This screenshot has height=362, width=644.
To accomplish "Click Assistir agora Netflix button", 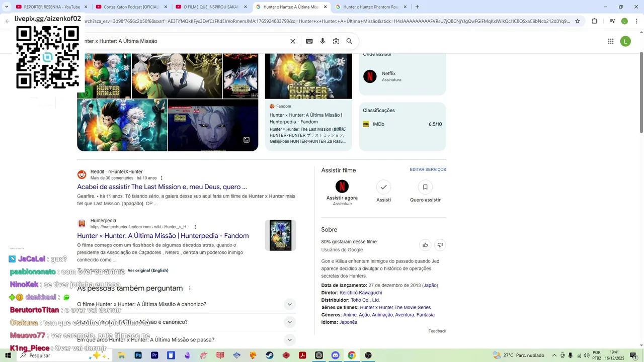I will coord(342,193).
